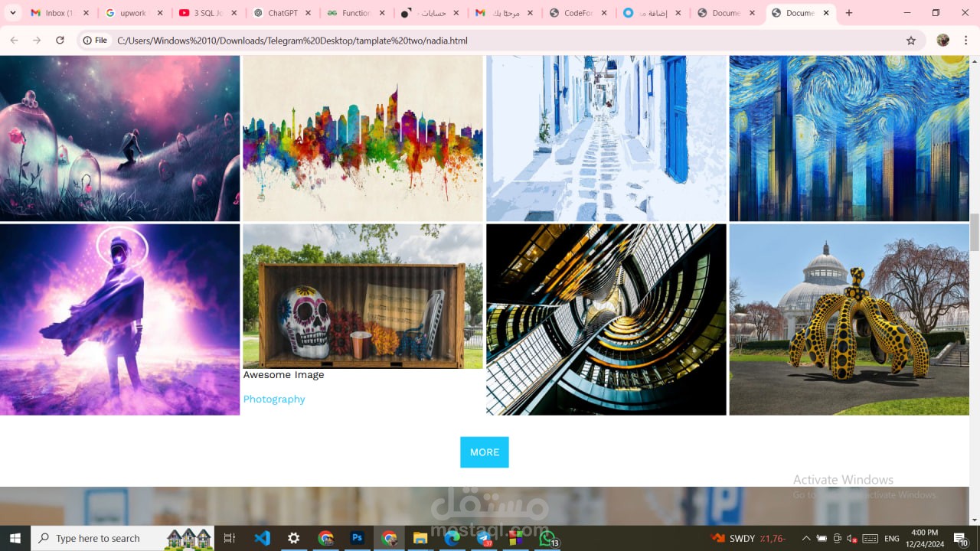Open Telegram from the taskbar
Screen dimensions: 980x551
tap(485, 538)
